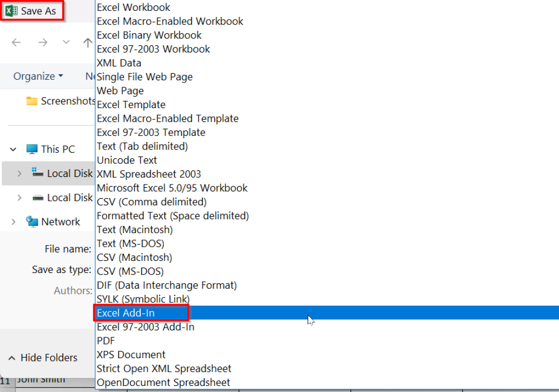Click the up one level arrow

(87, 42)
